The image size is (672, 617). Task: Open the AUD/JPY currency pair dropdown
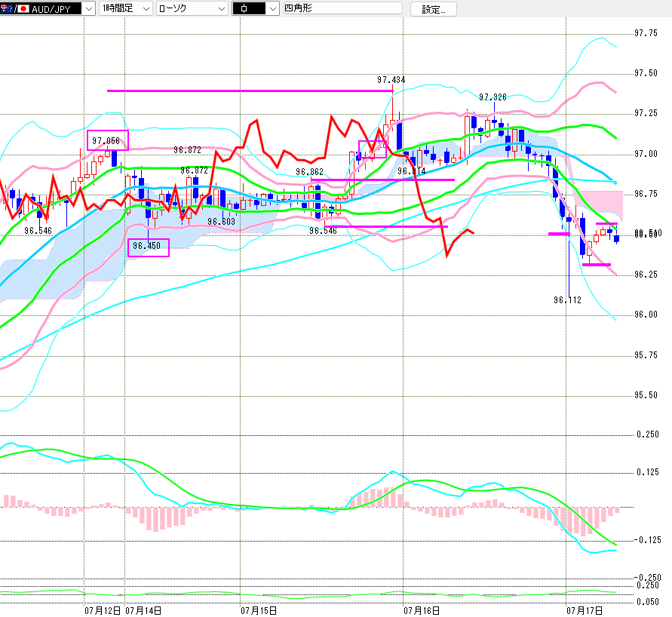coord(48,8)
